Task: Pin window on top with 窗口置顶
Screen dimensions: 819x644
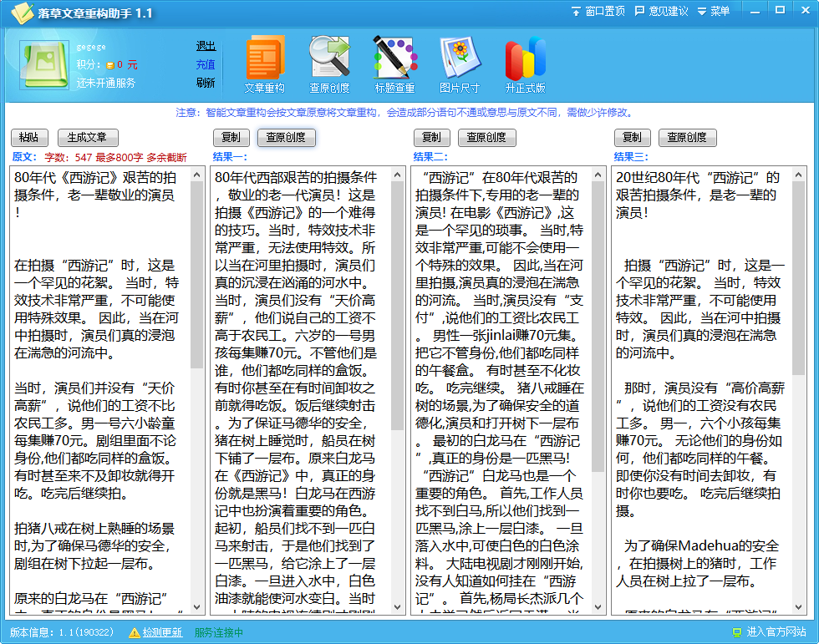Action: click(598, 11)
